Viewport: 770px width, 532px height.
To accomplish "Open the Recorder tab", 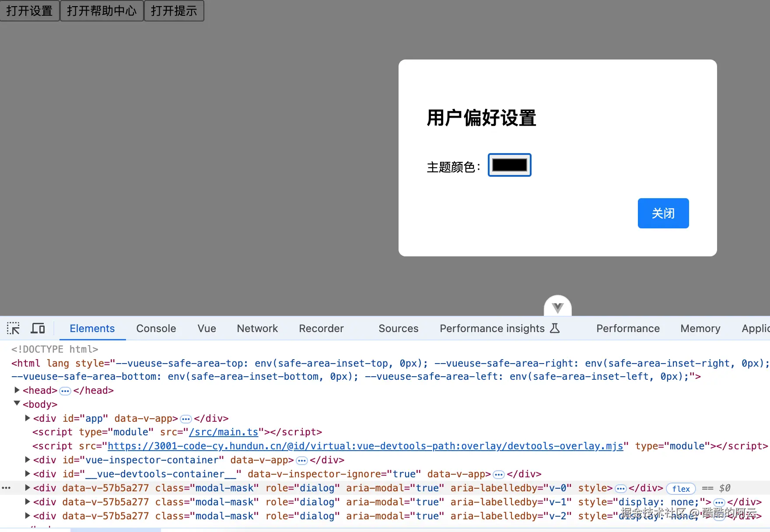I will click(x=321, y=328).
